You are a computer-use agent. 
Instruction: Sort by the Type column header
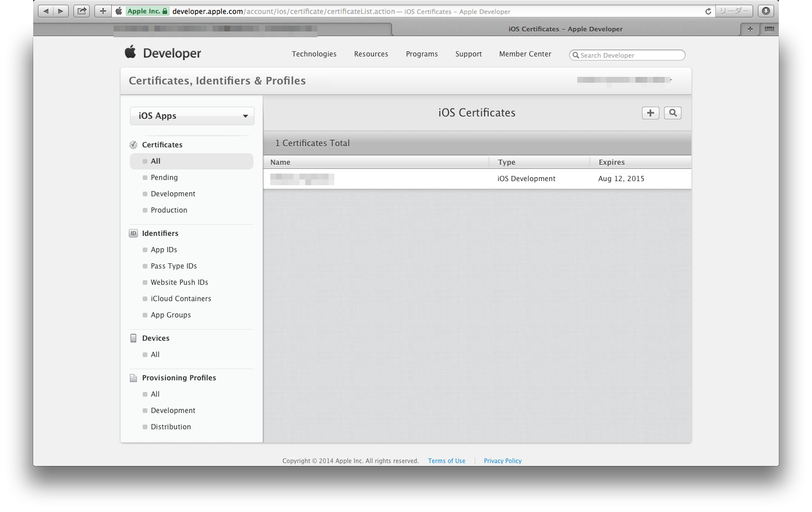tap(539, 163)
